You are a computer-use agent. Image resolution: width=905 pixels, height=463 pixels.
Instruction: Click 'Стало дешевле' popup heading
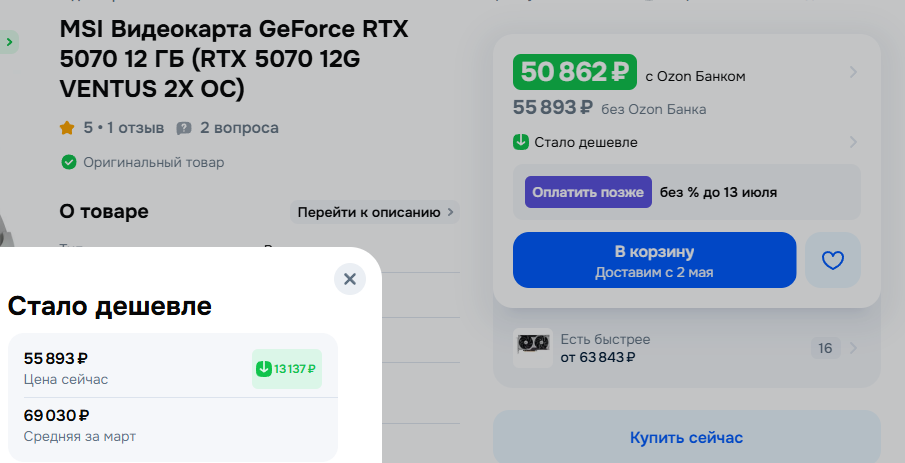point(110,306)
